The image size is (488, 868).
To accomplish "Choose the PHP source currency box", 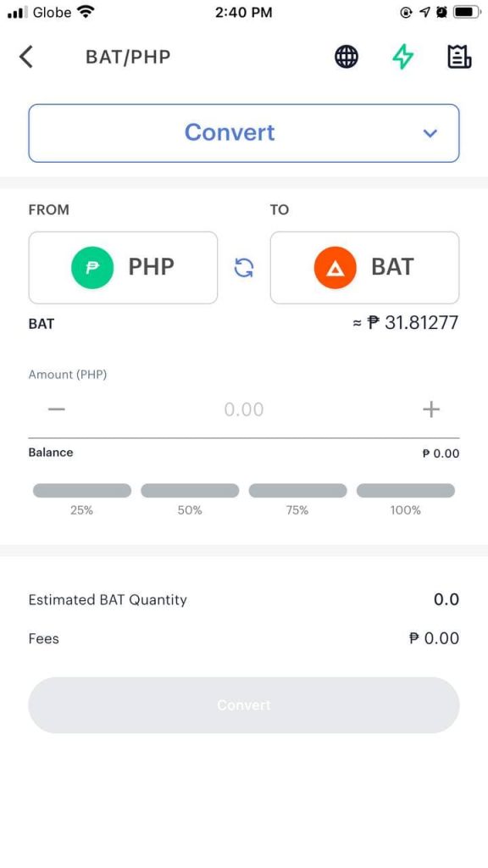I will pos(123,268).
